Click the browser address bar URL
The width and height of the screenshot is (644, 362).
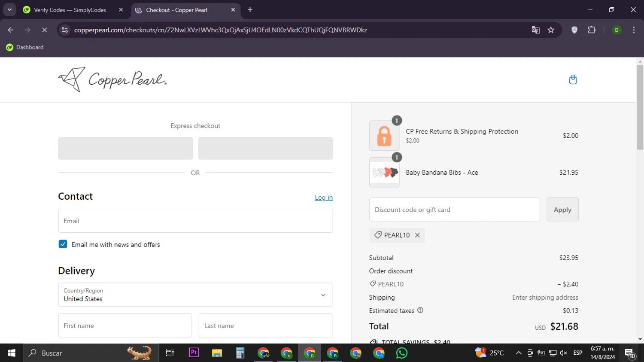(220, 30)
